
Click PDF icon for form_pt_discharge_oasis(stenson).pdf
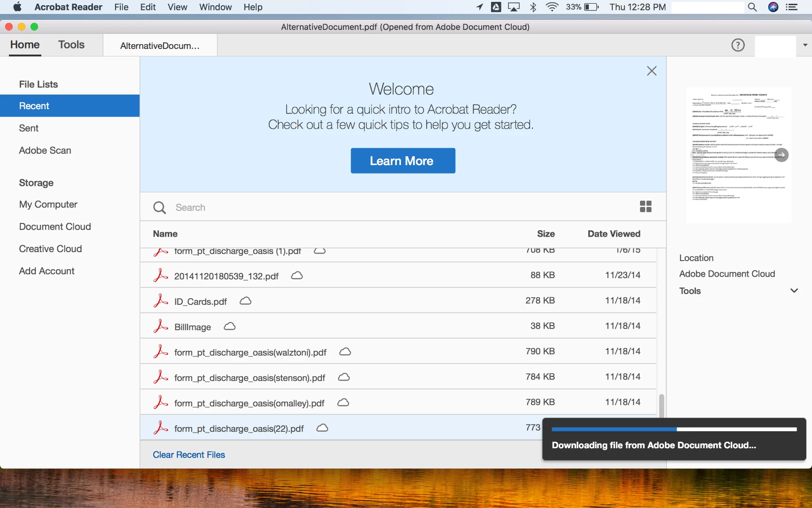(x=161, y=377)
